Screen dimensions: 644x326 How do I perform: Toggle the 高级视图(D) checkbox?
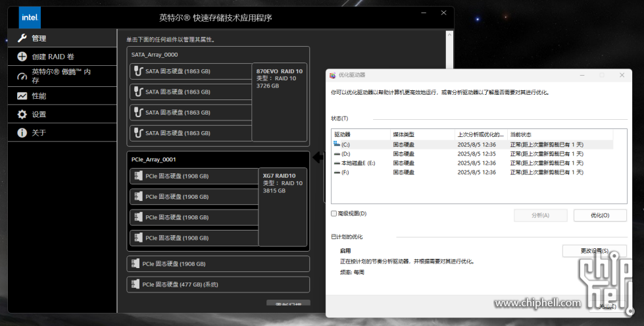click(x=334, y=213)
